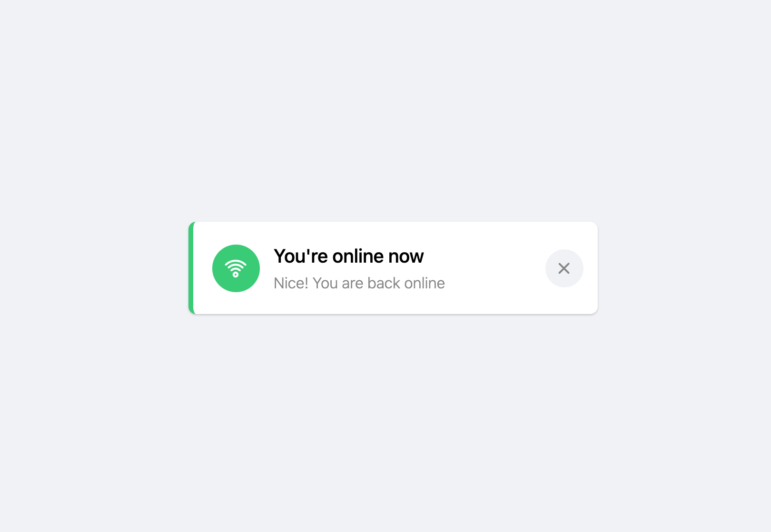Click "back online" in the gray subtitle
771x532 pixels.
(406, 283)
